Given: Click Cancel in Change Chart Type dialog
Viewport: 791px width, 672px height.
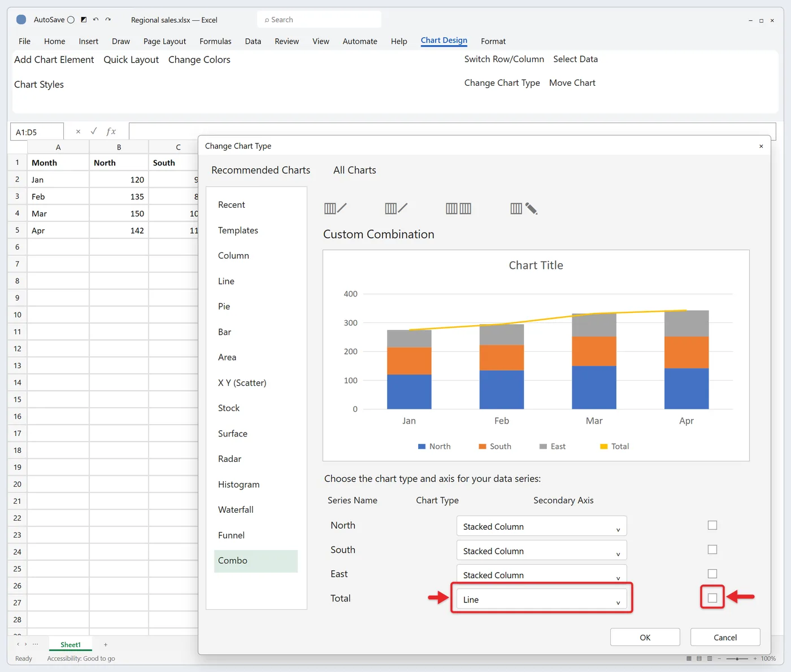Looking at the screenshot, I should tap(725, 637).
